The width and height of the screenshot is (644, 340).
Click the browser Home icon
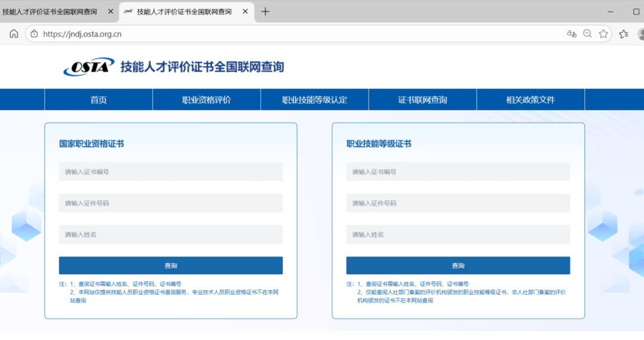click(14, 34)
